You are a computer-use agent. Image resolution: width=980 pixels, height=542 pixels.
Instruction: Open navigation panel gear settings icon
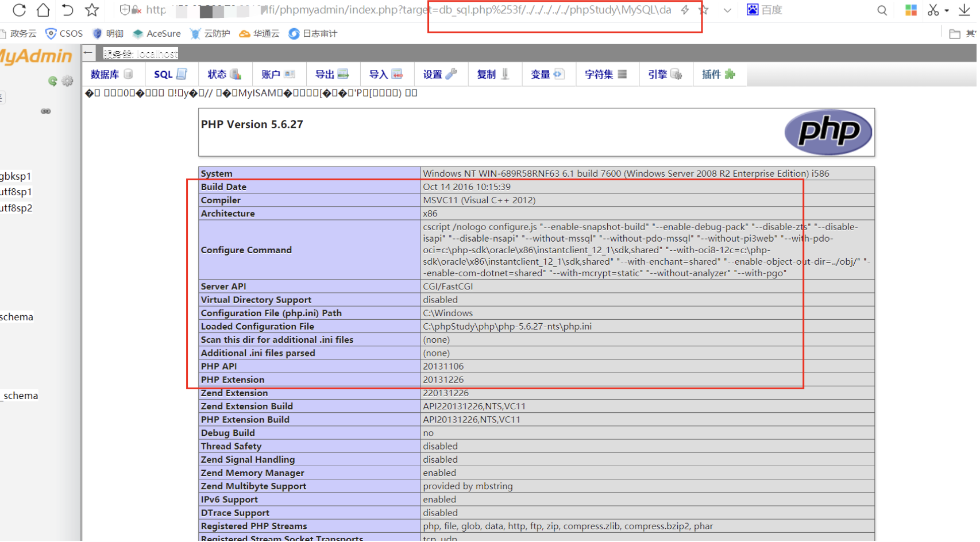pyautogui.click(x=67, y=81)
